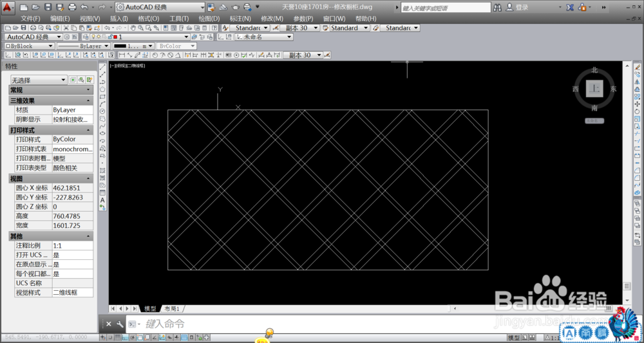The height and width of the screenshot is (343, 644).
Task: Open the ByBlock color control
Action: click(29, 46)
